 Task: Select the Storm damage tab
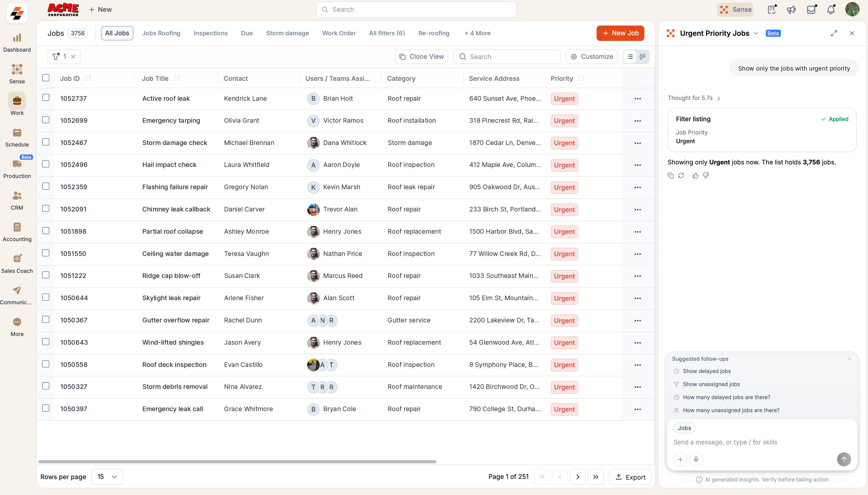click(287, 33)
